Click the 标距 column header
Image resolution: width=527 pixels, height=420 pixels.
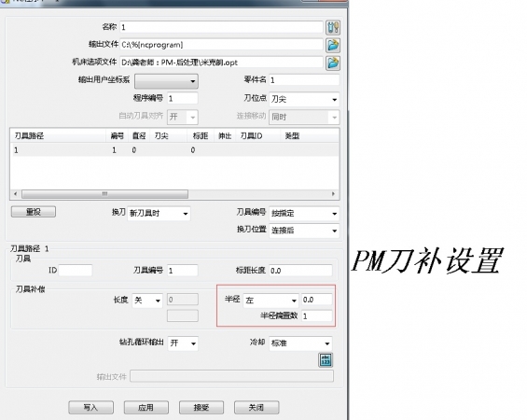[x=201, y=136]
